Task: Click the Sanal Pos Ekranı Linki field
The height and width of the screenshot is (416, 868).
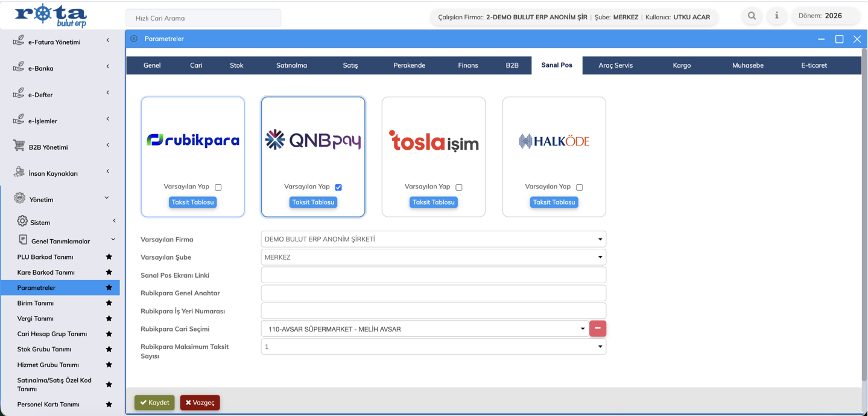Action: pos(433,275)
